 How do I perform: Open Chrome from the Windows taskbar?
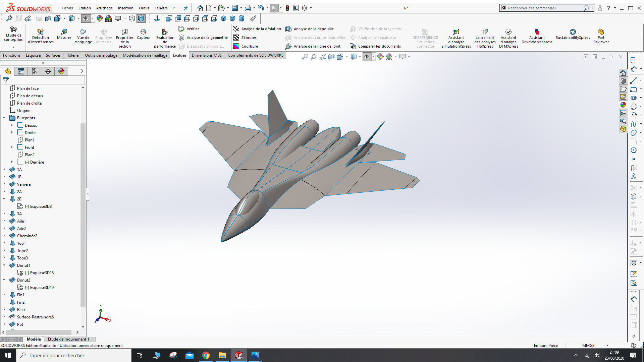click(206, 355)
